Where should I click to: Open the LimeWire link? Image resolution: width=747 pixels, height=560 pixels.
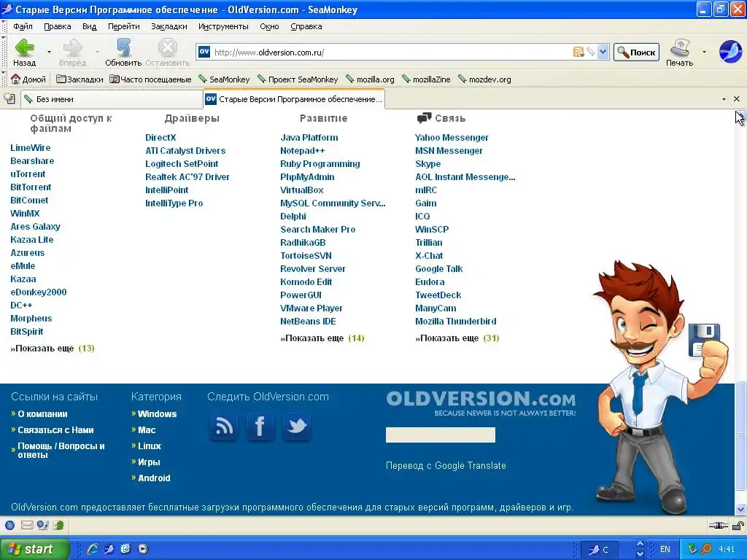coord(31,147)
